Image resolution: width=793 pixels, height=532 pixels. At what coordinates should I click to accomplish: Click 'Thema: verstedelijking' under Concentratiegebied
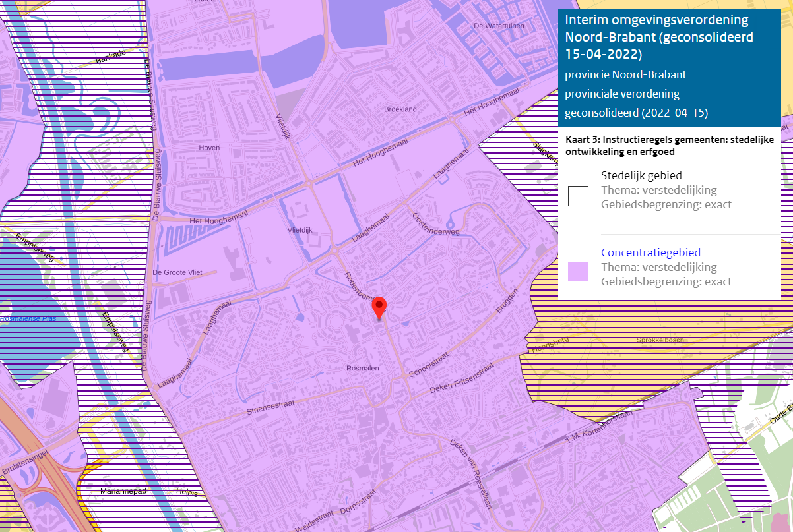coord(659,267)
